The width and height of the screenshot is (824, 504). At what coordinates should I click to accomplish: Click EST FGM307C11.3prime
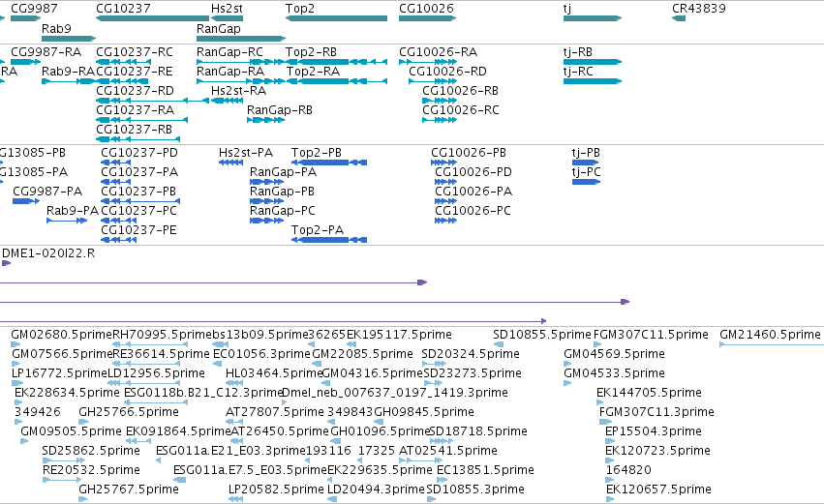[x=606, y=422]
